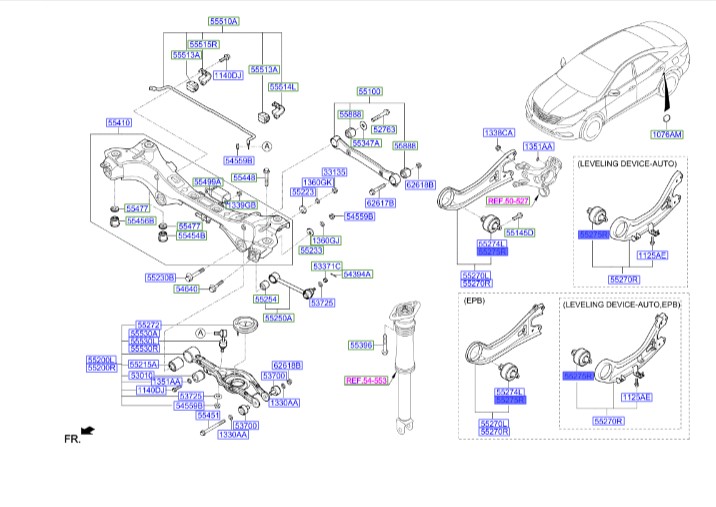
Task: Click the 55230B bolt label
Action: pos(160,277)
